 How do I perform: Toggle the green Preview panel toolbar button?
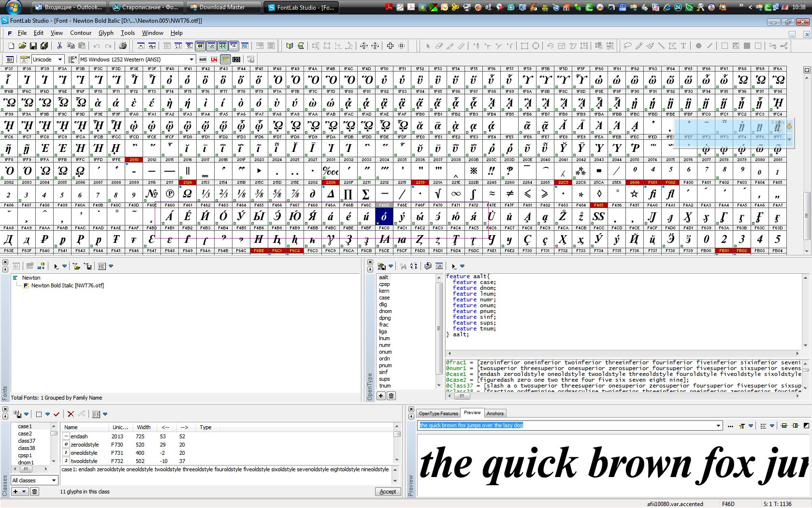tap(222, 46)
